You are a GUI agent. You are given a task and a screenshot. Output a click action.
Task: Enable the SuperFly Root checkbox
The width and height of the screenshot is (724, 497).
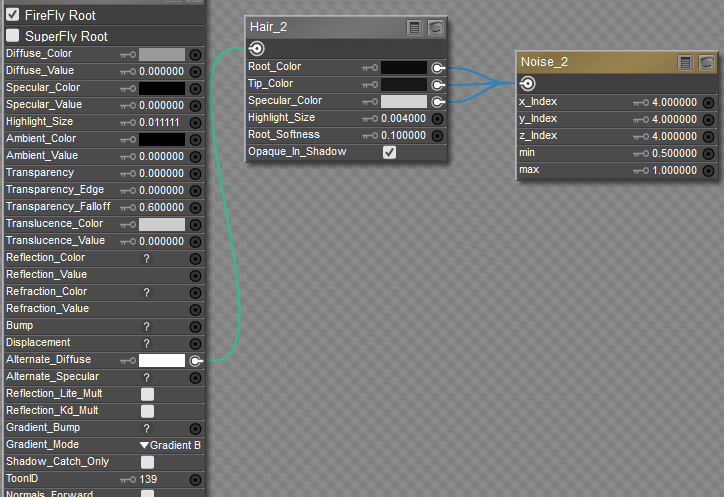[12, 36]
